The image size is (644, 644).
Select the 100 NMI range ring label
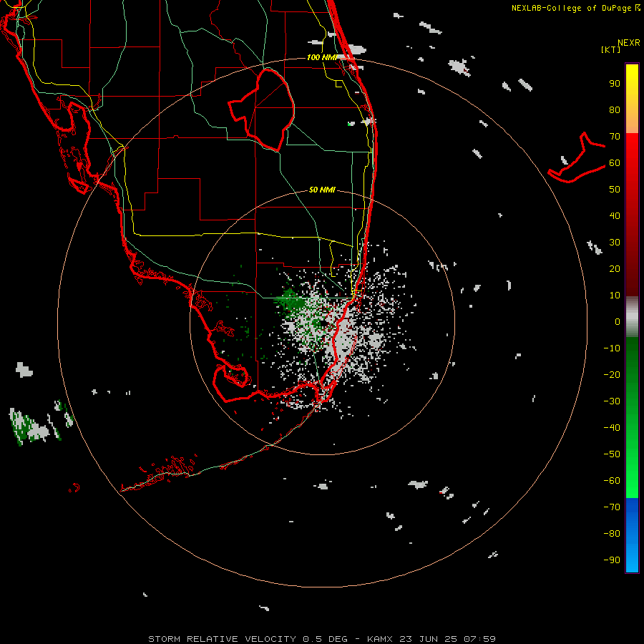pos(321,57)
